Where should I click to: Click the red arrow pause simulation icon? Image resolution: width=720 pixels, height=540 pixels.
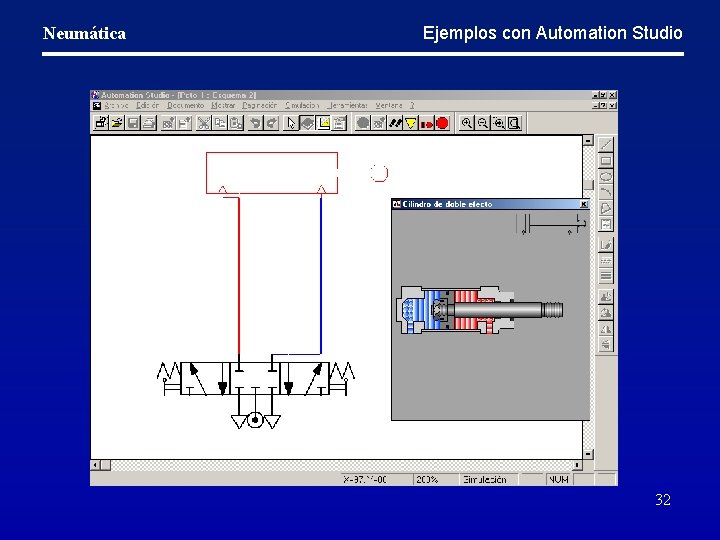click(427, 123)
